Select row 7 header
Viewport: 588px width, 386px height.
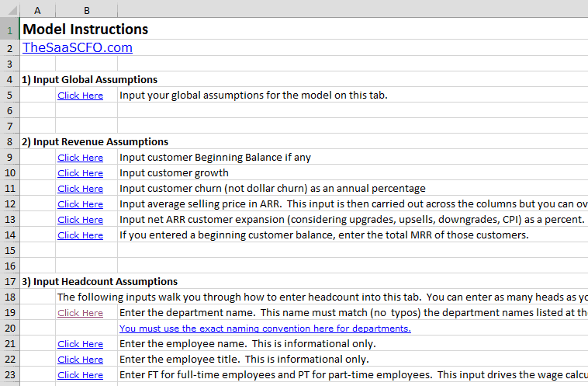coord(10,126)
